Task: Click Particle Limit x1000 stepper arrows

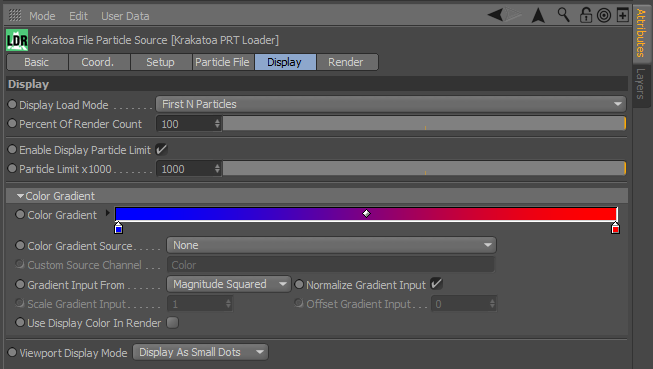Action: (217, 169)
